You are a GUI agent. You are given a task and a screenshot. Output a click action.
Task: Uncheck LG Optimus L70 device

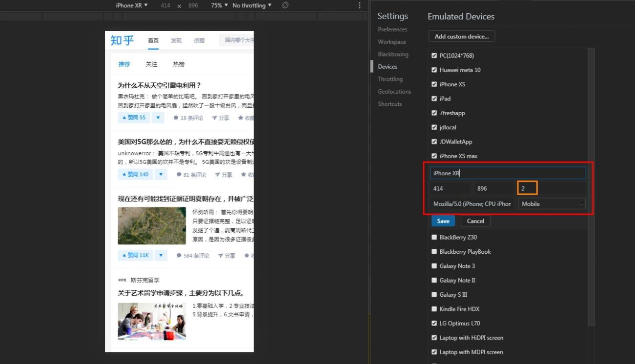pyautogui.click(x=434, y=324)
